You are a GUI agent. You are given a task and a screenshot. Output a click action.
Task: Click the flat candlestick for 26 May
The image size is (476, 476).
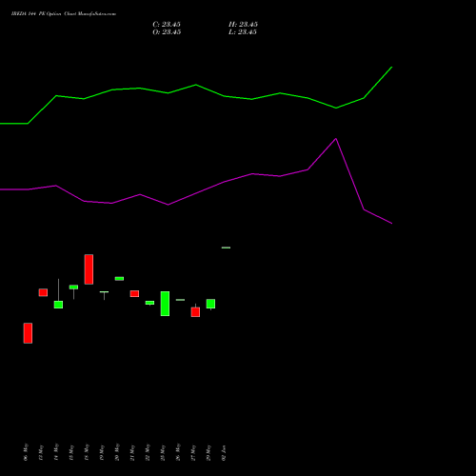click(x=180, y=300)
